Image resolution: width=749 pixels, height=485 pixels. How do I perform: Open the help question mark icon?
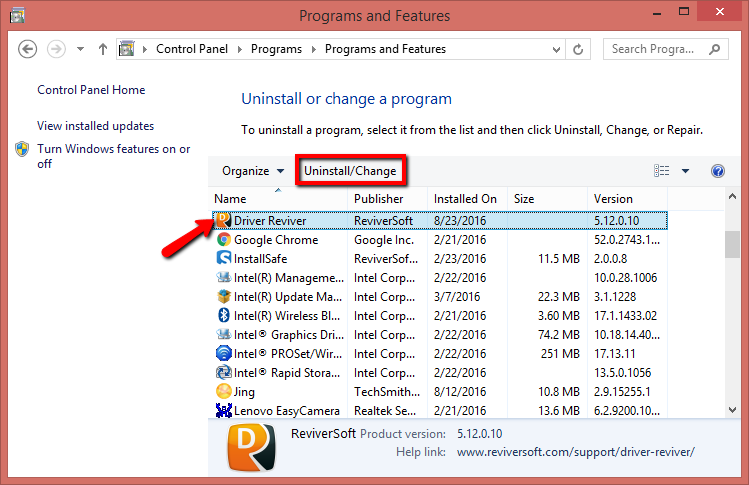717,171
